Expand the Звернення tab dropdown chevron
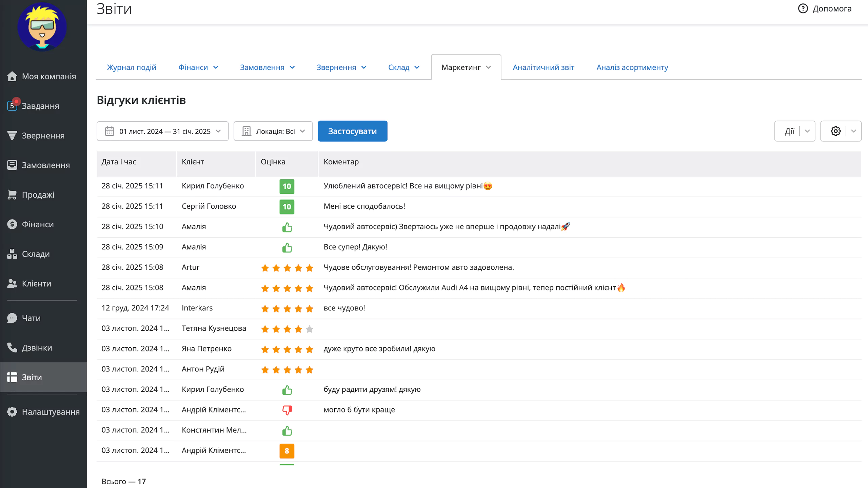Image resolution: width=868 pixels, height=488 pixels. pos(364,67)
